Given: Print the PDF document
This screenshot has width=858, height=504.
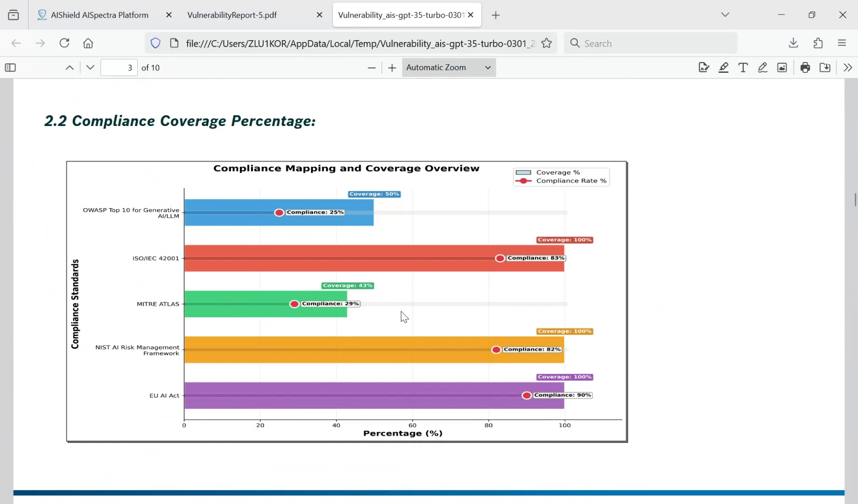Looking at the screenshot, I should pos(805,68).
